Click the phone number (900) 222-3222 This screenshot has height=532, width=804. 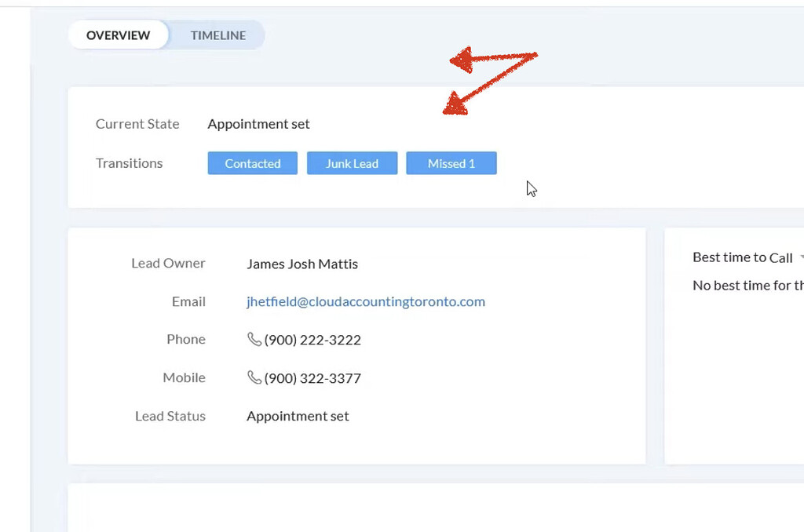coord(312,340)
